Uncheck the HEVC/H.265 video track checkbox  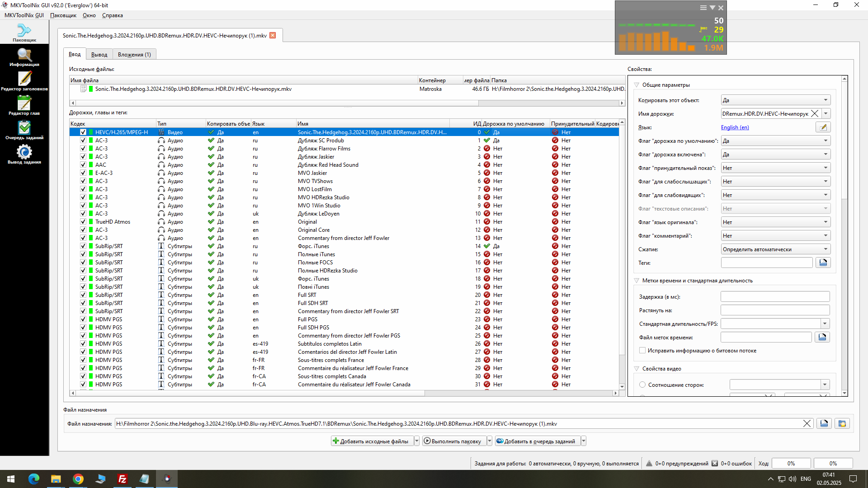tap(83, 132)
